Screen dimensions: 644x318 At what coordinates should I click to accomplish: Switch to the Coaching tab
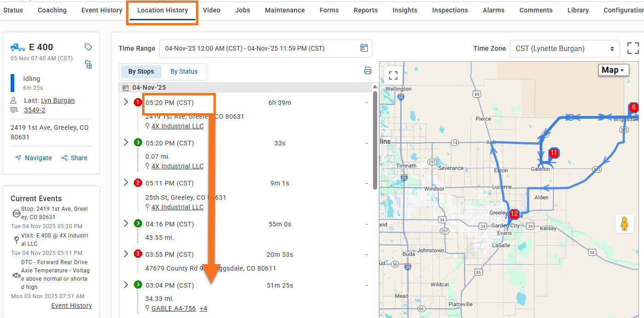coord(52,10)
